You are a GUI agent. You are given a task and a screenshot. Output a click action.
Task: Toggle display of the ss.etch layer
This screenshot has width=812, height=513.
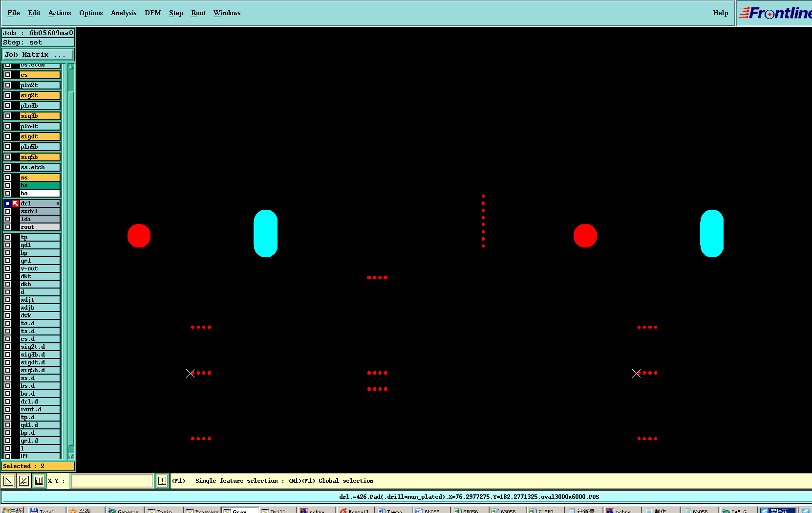[x=8, y=167]
